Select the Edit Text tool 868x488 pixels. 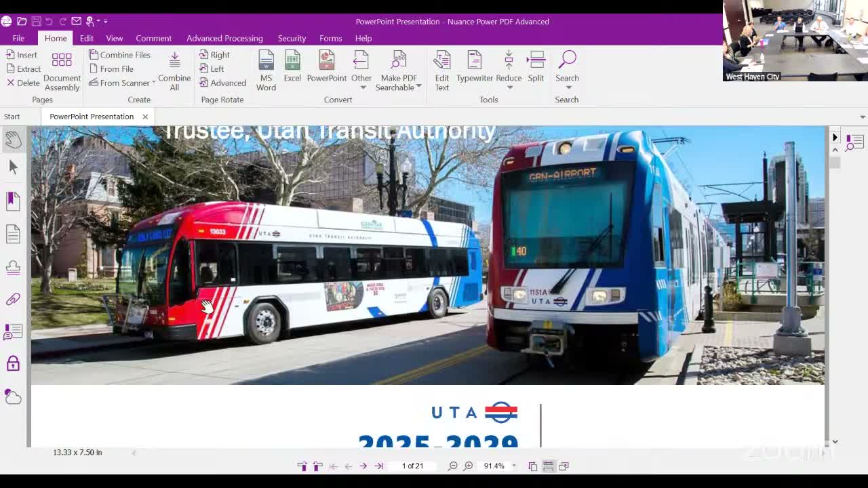pos(441,70)
